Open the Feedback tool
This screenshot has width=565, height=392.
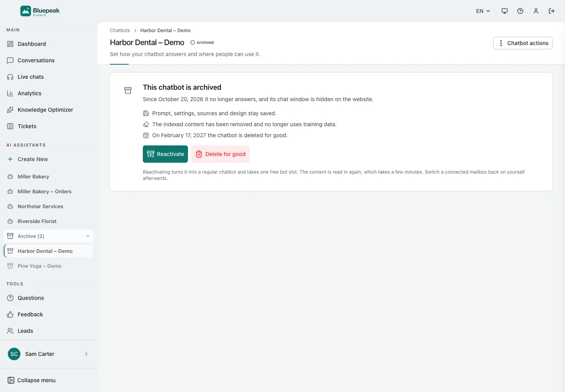[x=49, y=314]
